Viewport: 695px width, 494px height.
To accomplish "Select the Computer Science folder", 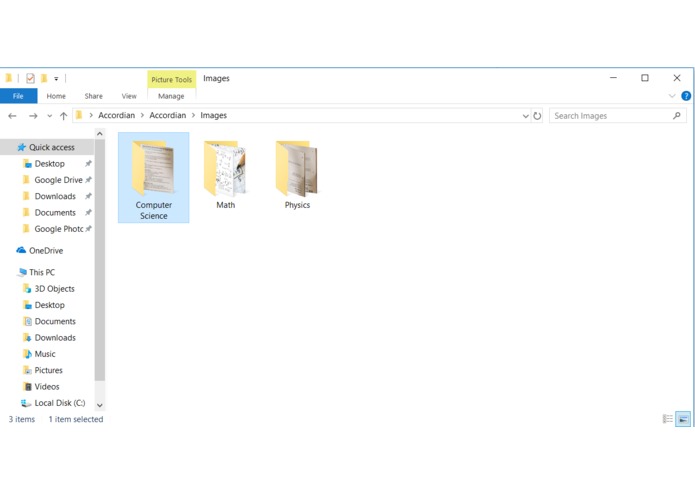I will click(x=153, y=178).
